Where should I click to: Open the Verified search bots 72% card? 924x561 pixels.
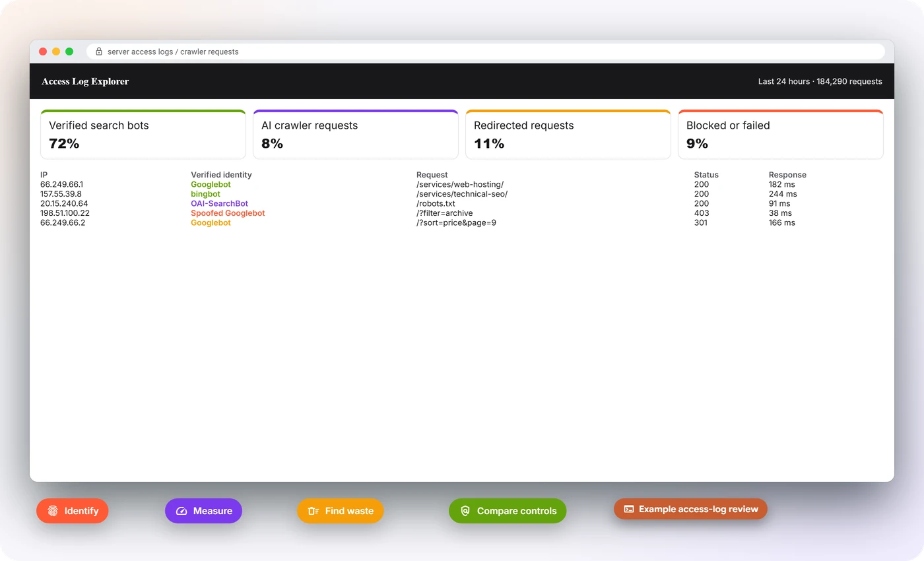click(x=143, y=135)
